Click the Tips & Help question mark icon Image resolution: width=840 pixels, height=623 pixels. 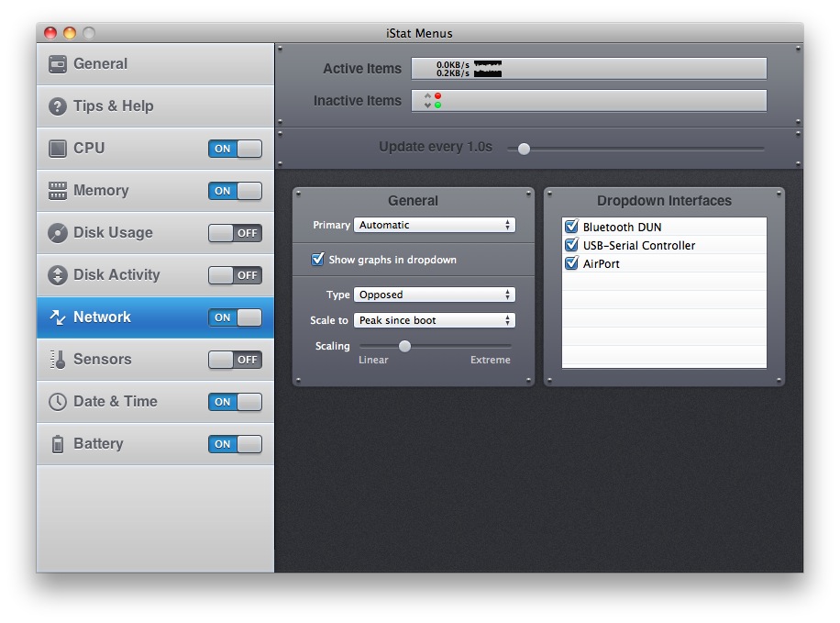(57, 106)
